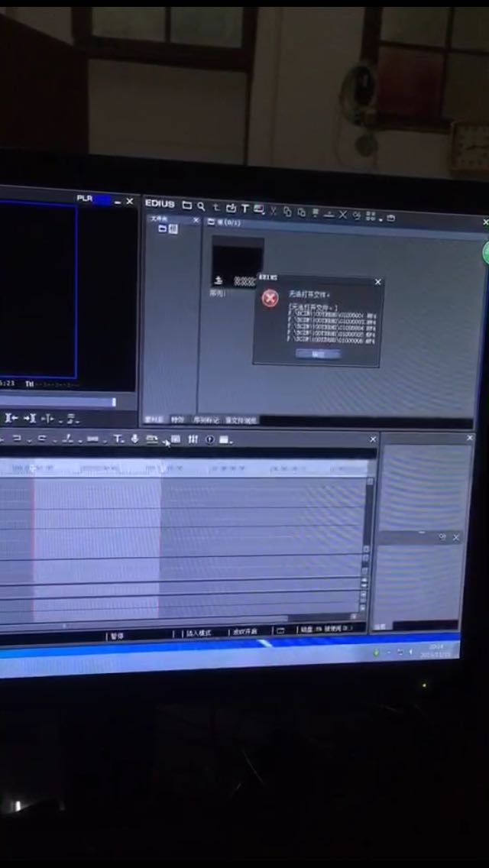Click the search magnifier in the bin toolbar
489x868 pixels.
pyautogui.click(x=201, y=206)
